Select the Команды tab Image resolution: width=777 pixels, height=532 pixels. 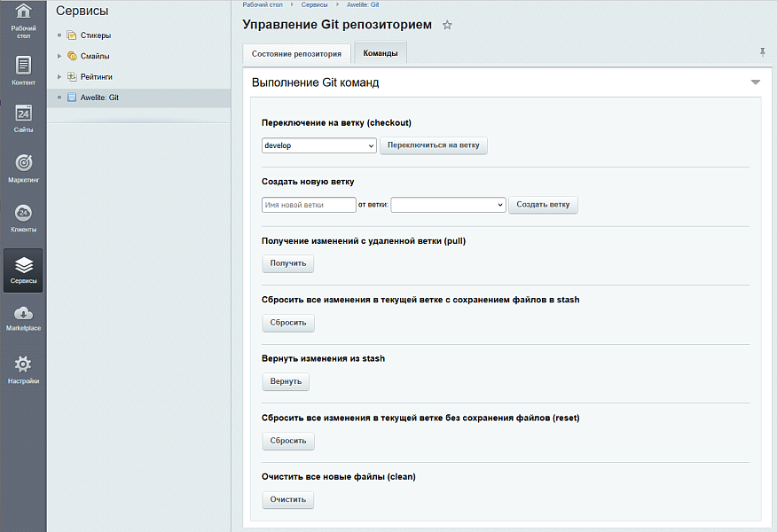pos(380,54)
